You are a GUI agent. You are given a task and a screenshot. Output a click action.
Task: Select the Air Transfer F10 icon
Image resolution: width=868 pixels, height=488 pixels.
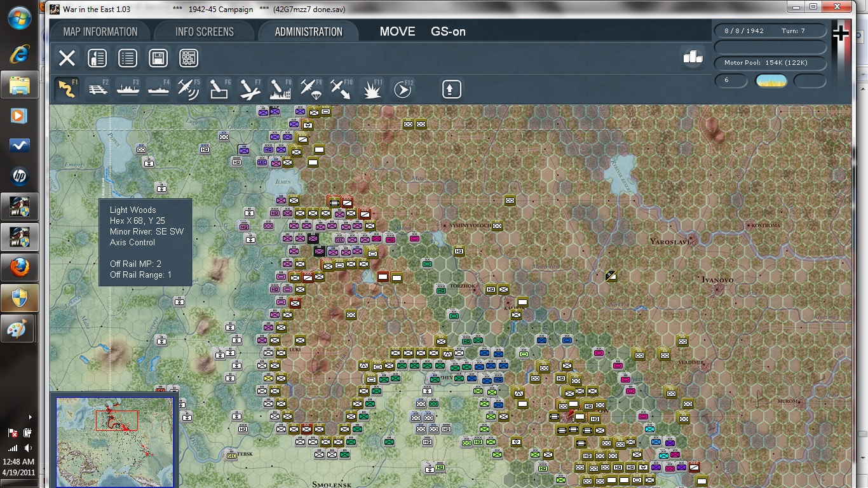point(341,90)
